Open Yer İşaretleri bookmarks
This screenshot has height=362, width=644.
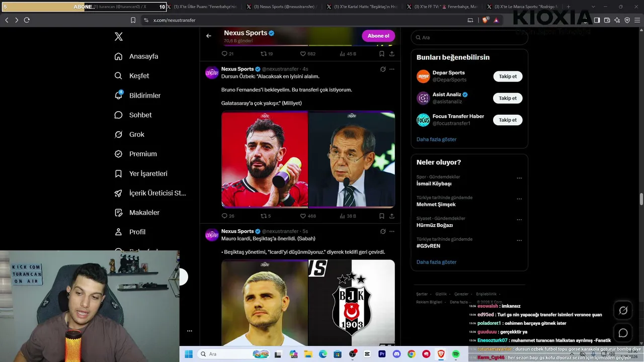click(141, 173)
